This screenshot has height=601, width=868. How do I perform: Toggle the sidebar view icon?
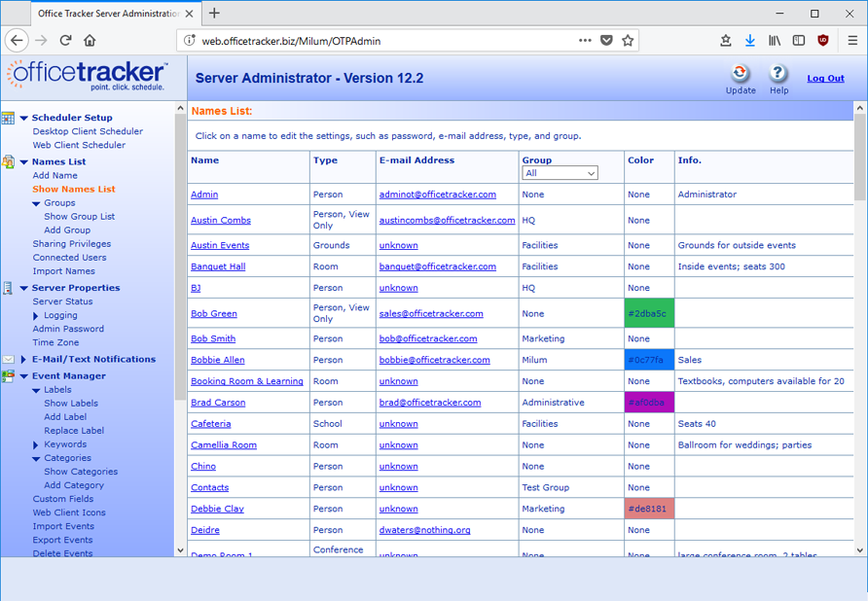point(799,41)
